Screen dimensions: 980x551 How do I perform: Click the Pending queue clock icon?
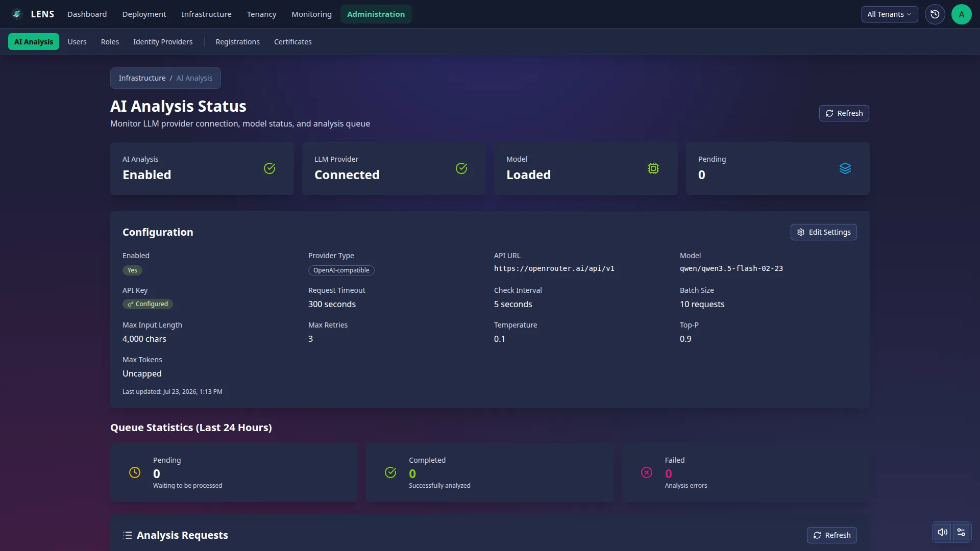pos(135,472)
